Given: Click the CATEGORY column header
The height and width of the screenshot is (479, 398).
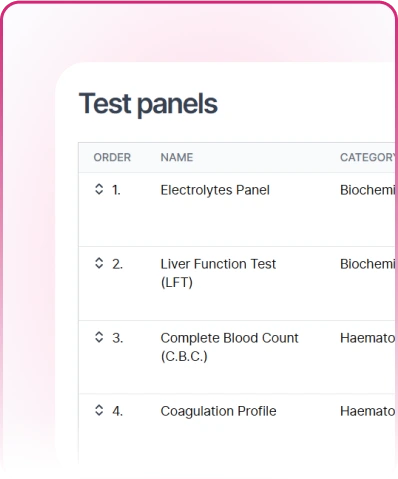Looking at the screenshot, I should (368, 157).
